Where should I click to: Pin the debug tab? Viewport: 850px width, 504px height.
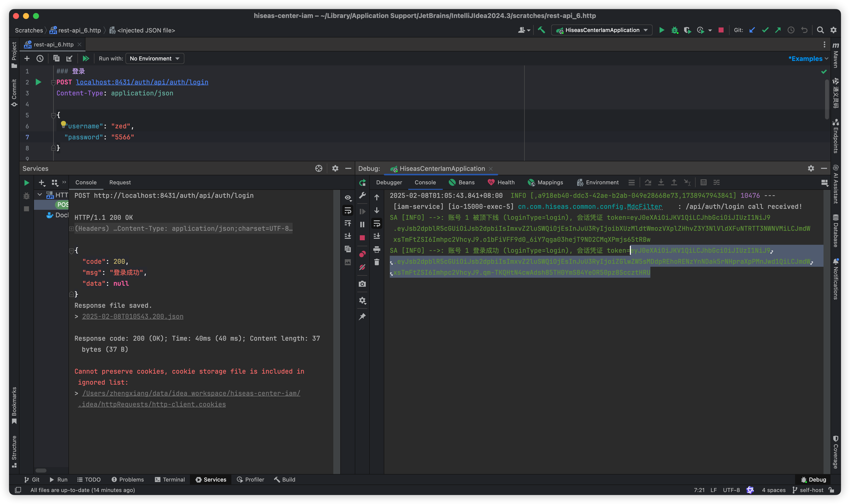(362, 316)
